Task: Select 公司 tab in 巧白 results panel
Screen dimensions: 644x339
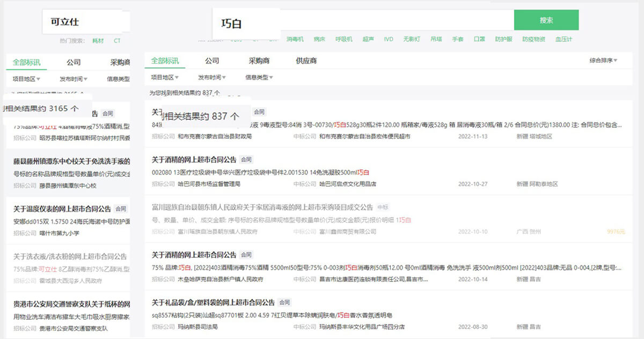Action: click(212, 61)
